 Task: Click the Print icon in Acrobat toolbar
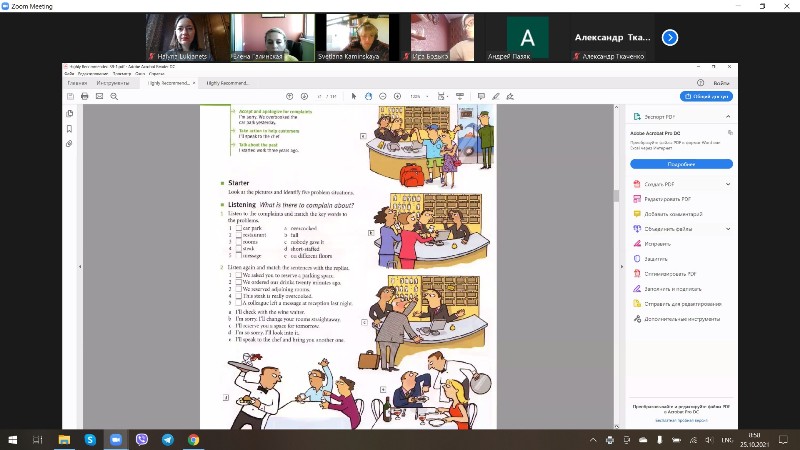coord(85,96)
